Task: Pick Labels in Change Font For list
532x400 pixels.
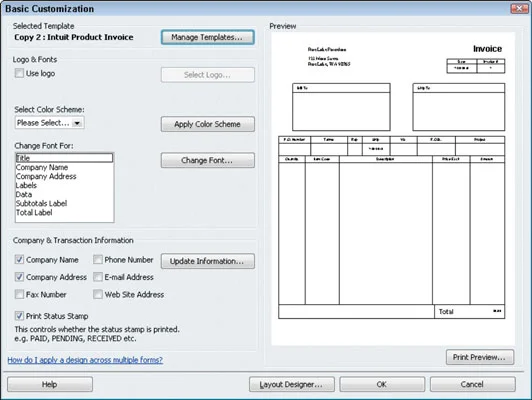Action: click(26, 185)
